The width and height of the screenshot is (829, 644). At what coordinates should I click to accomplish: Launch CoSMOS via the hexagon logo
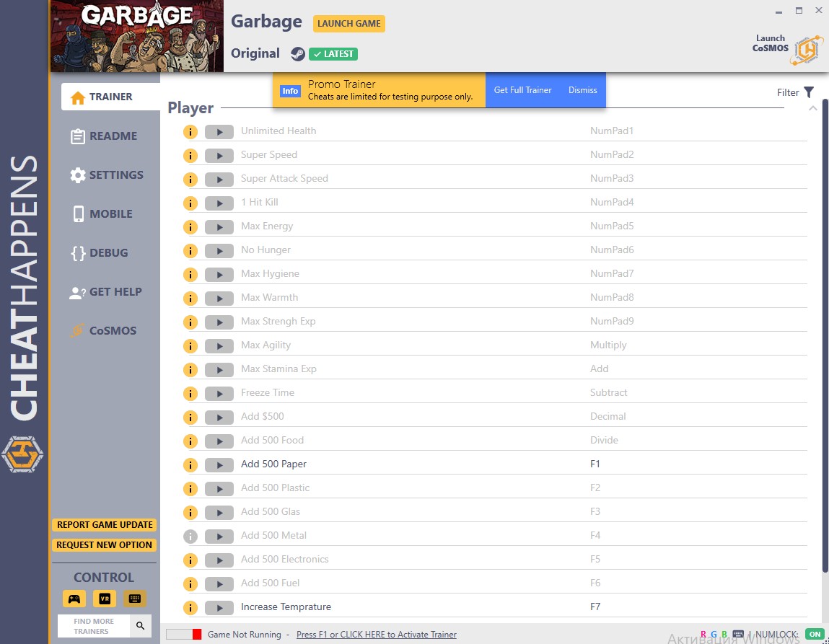(807, 50)
